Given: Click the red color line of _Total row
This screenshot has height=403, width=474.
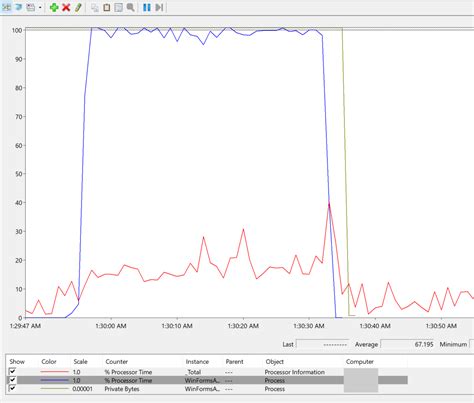Looking at the screenshot, I should (x=54, y=372).
